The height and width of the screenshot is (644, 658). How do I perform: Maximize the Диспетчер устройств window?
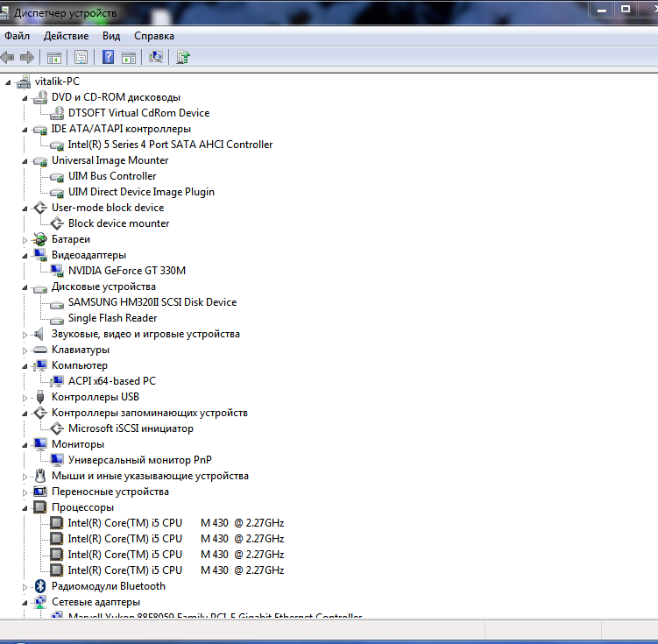click(x=626, y=10)
